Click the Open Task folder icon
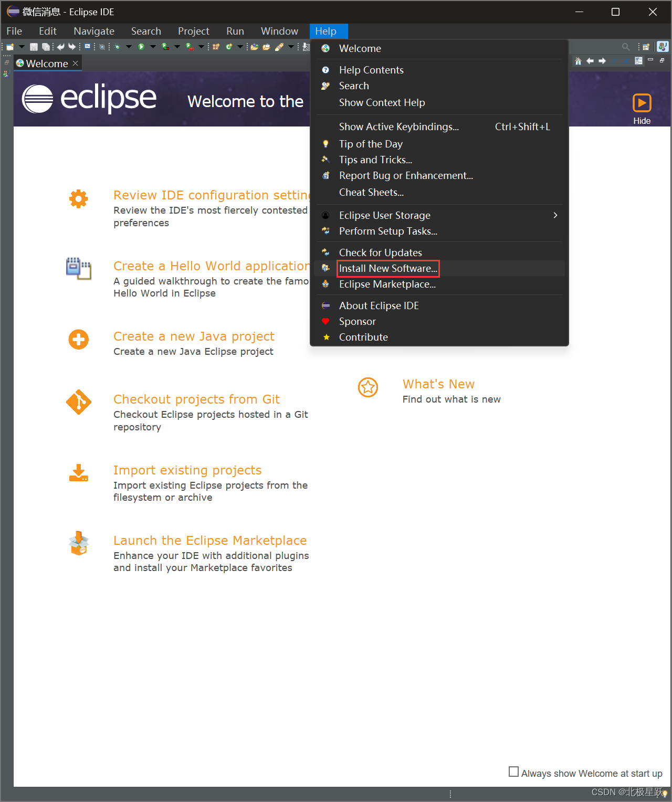This screenshot has height=802, width=672. [x=266, y=47]
